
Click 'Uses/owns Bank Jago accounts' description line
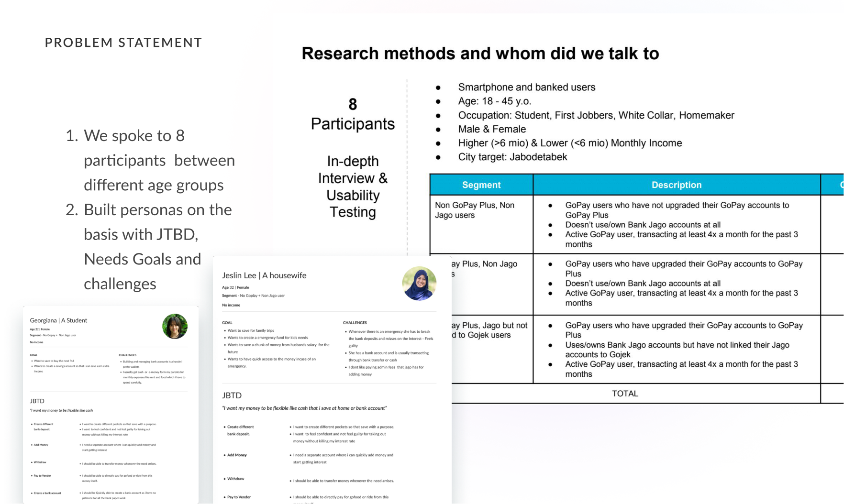point(677,350)
